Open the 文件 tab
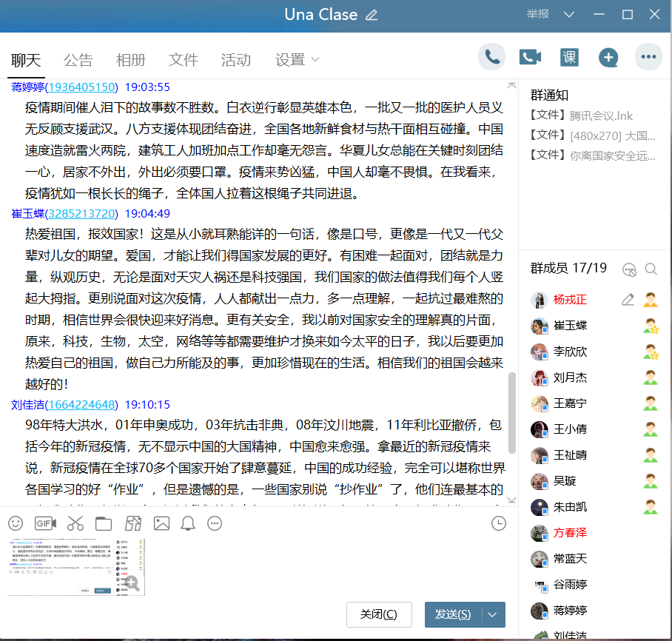 [184, 60]
